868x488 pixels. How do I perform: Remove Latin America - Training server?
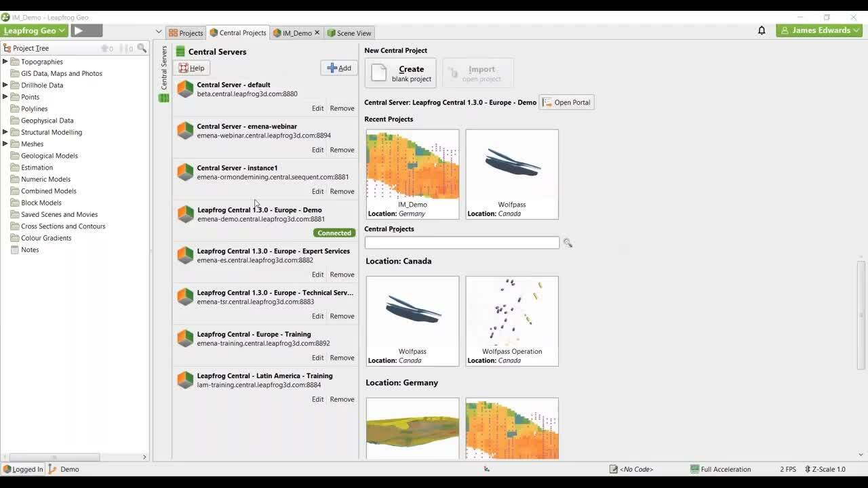342,399
